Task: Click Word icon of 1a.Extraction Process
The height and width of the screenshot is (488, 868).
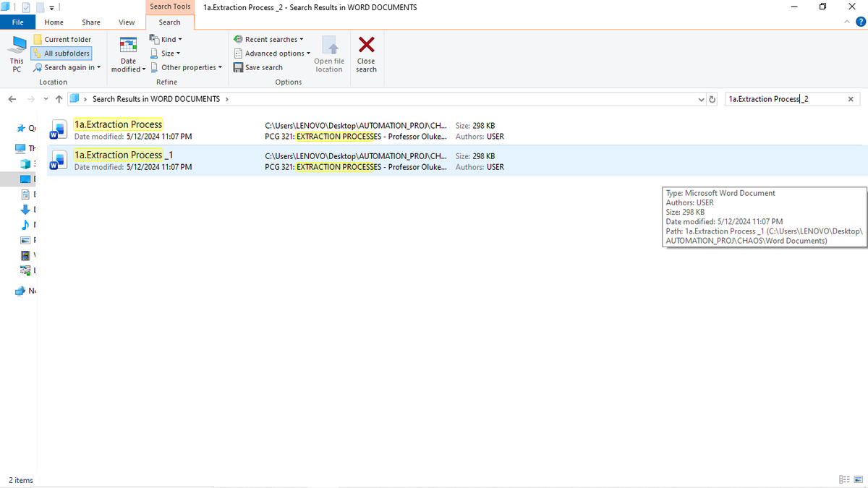Action: 58,130
